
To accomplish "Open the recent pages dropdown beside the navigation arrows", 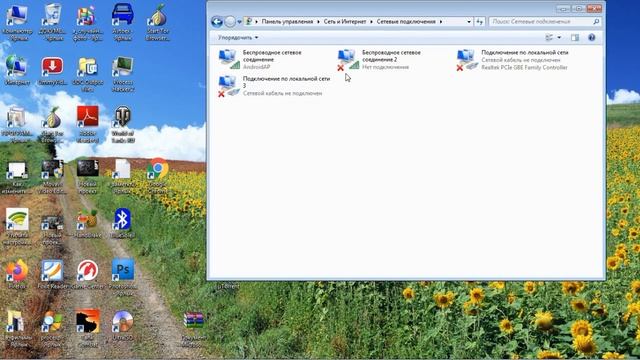I will [x=239, y=22].
